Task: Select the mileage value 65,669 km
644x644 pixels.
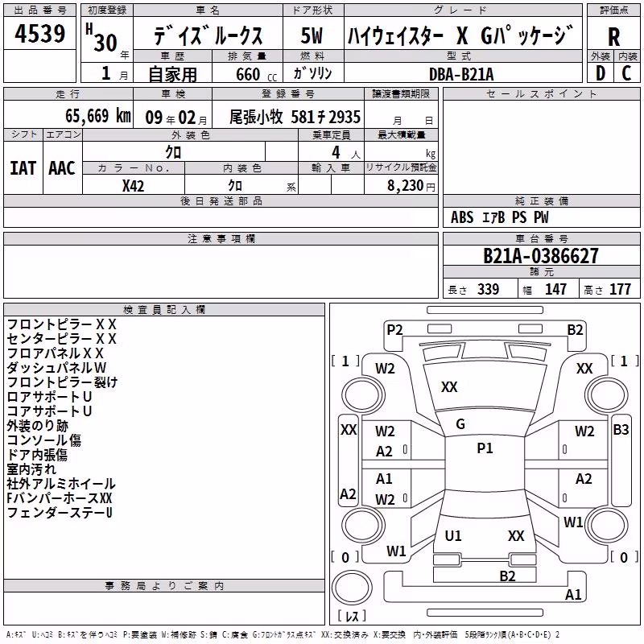Action: click(97, 116)
